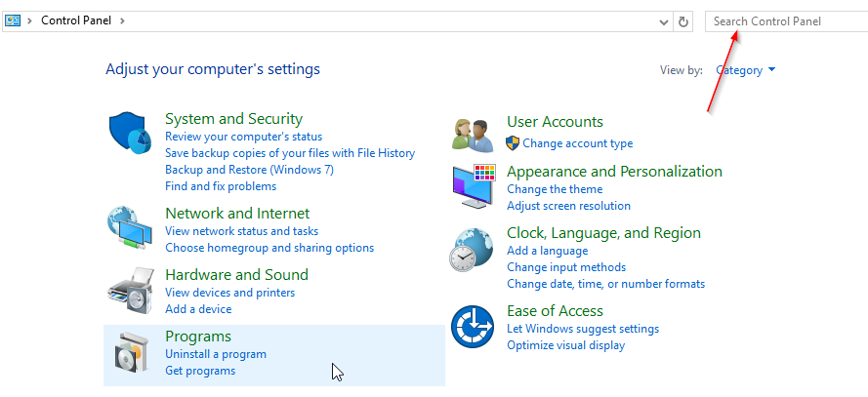This screenshot has height=397, width=868.
Task: Click the UAC shield beside Change account type
Action: point(513,143)
